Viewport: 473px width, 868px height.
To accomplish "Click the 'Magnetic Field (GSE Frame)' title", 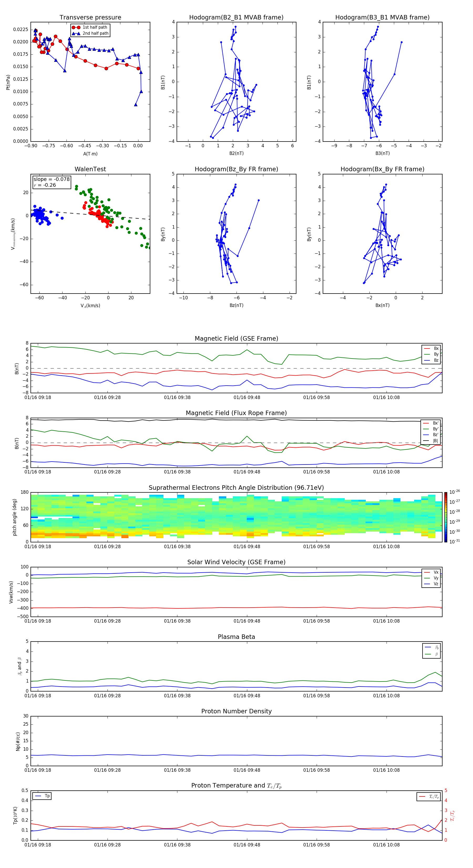I will (236, 339).
